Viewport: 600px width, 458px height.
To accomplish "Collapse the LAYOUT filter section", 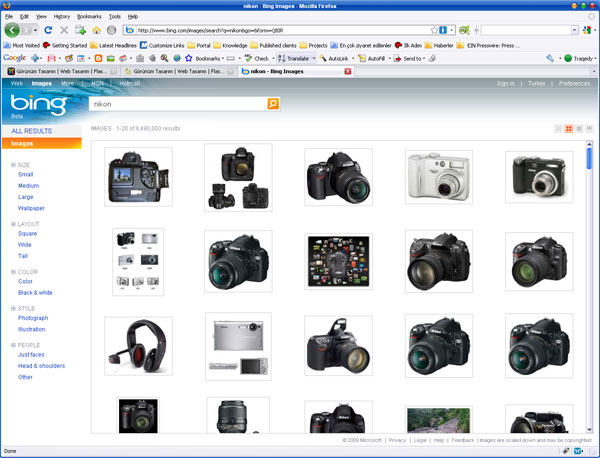I will pyautogui.click(x=13, y=224).
